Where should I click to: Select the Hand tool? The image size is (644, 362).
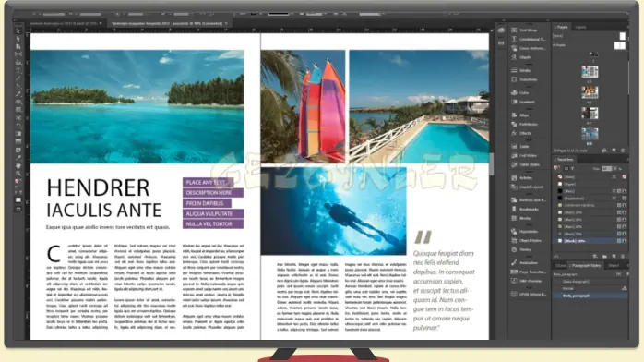(x=18, y=165)
